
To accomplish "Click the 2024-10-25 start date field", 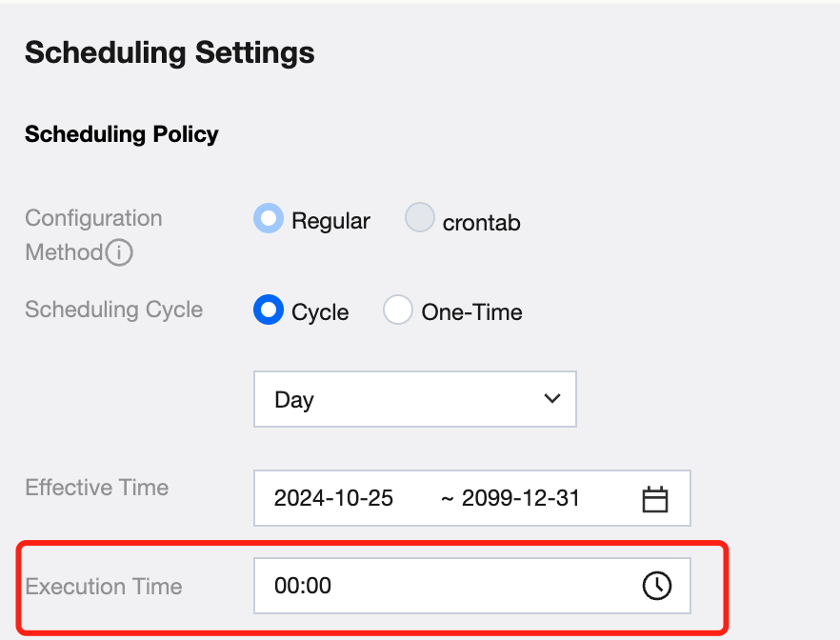I will (x=333, y=498).
